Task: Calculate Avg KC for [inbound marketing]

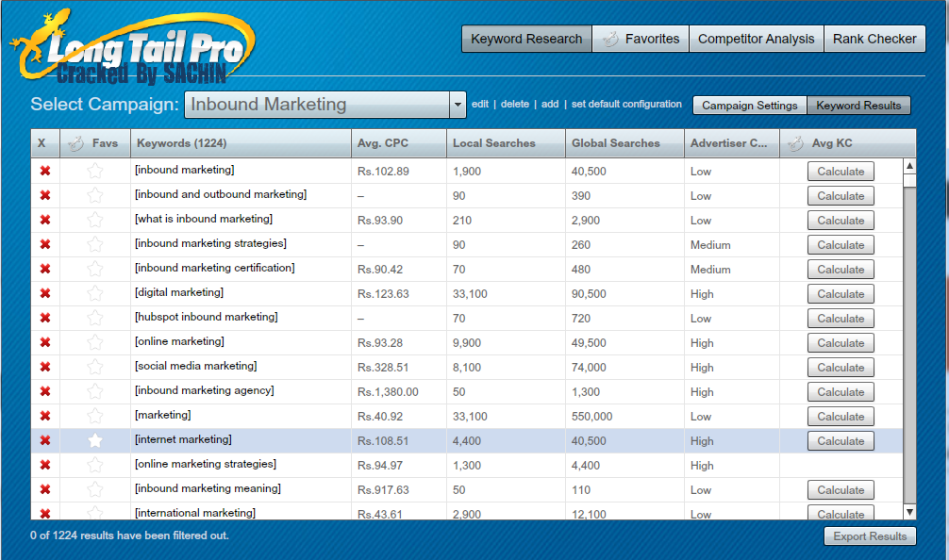Action: tap(841, 172)
